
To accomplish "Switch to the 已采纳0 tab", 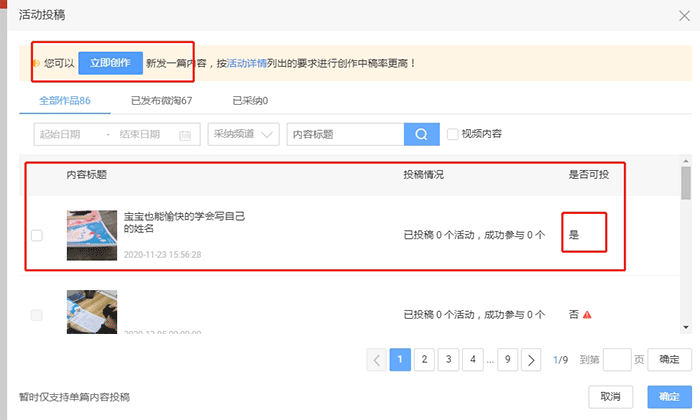I will (x=250, y=101).
